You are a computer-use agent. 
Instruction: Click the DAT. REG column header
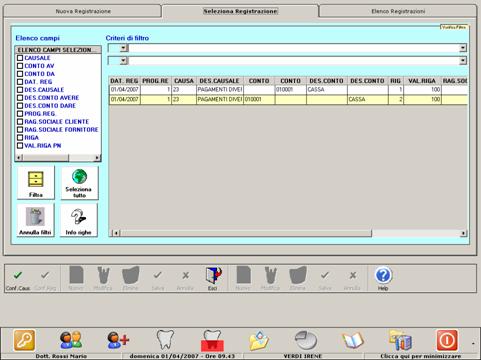click(x=125, y=81)
